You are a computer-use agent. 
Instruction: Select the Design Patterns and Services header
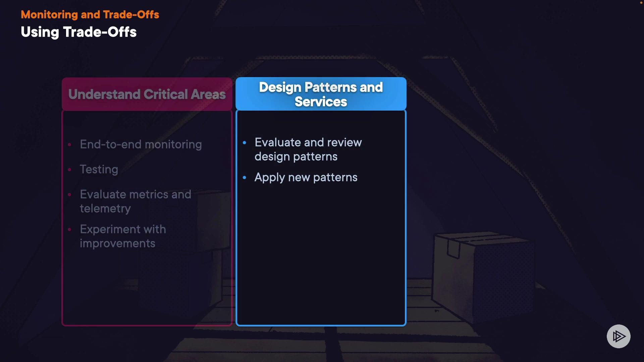tap(321, 94)
